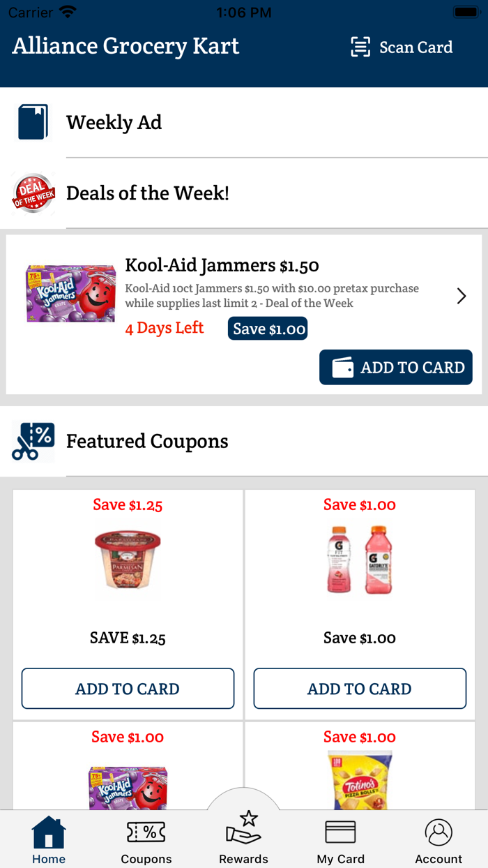
Task: Select the Save $1.00 badge on Kool-Aid deal
Action: (x=267, y=328)
